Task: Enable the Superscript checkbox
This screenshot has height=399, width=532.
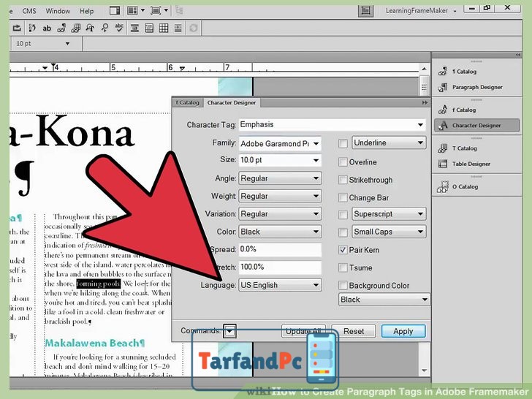Action: tap(343, 214)
